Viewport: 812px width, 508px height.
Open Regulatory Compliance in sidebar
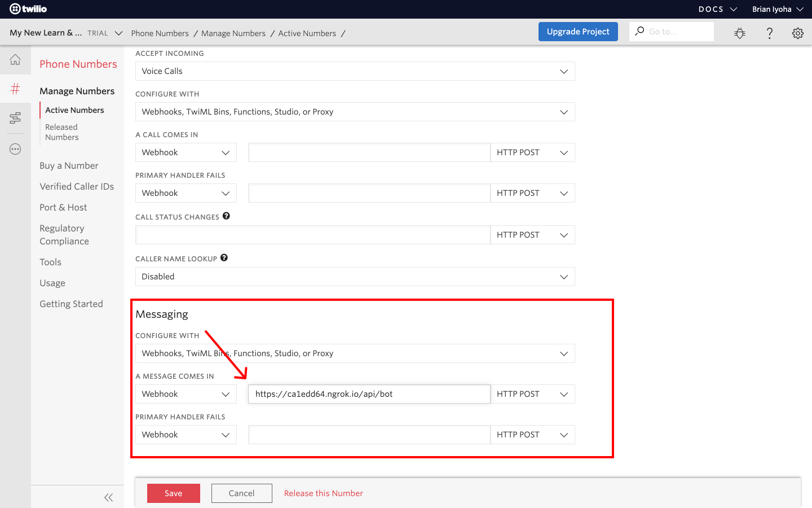[x=64, y=235]
